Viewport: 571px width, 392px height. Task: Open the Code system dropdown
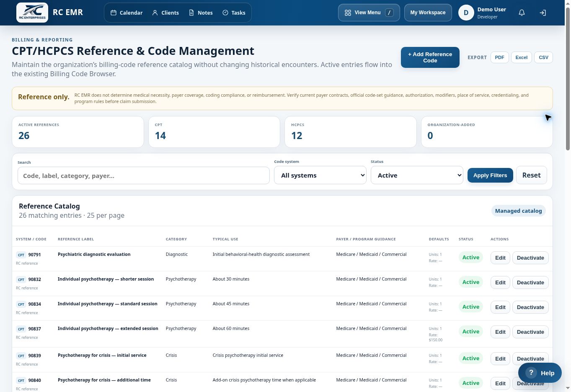pyautogui.click(x=320, y=175)
